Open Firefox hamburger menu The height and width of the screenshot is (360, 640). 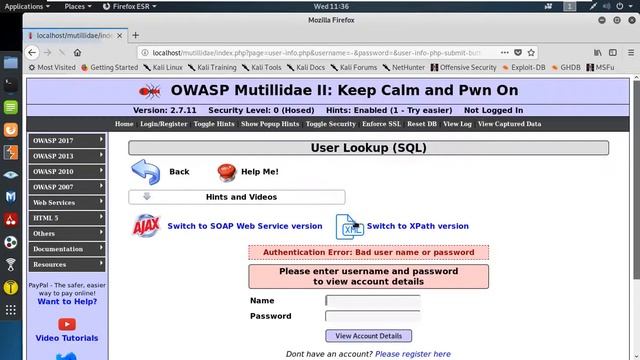631,53
